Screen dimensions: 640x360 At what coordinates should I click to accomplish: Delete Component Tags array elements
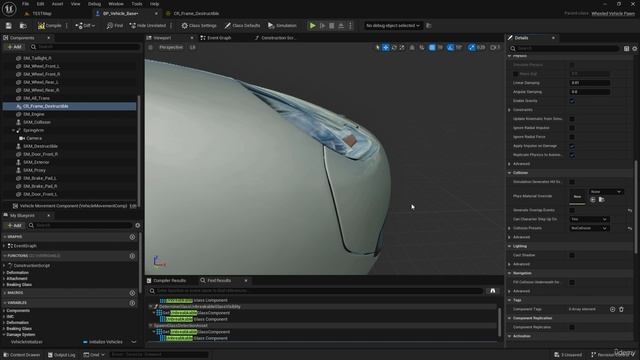621,309
